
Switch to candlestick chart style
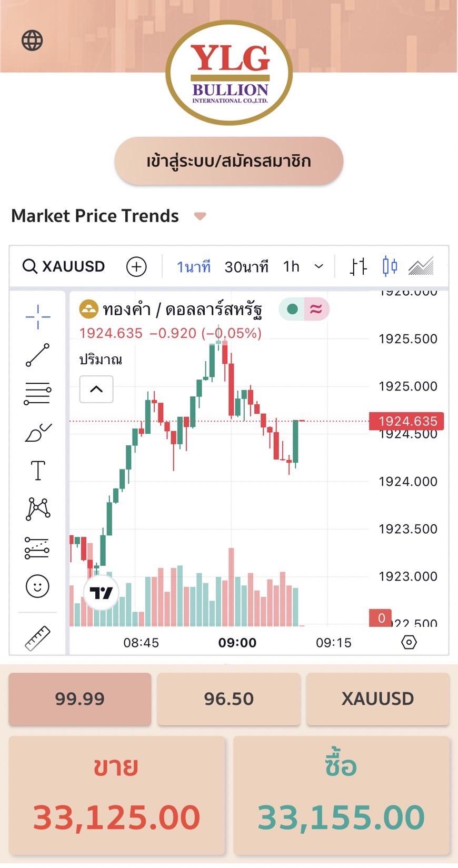[390, 266]
